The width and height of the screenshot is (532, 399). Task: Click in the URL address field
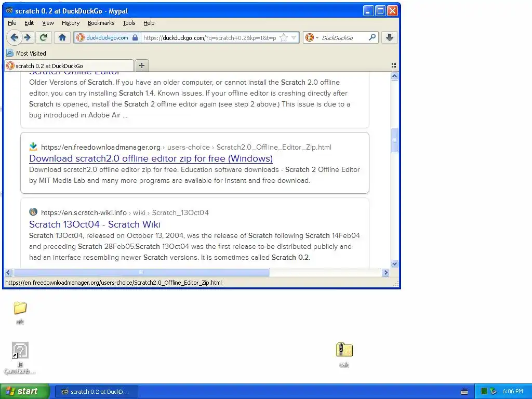210,37
